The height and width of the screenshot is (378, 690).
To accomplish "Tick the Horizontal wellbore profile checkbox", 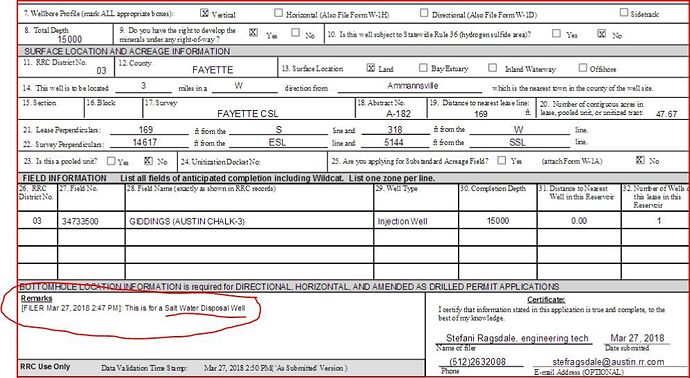I will (x=278, y=13).
